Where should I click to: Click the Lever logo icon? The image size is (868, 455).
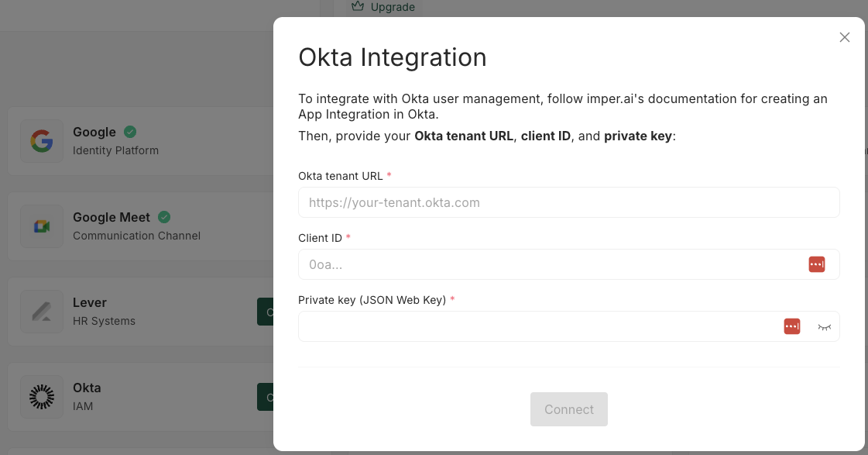click(42, 312)
